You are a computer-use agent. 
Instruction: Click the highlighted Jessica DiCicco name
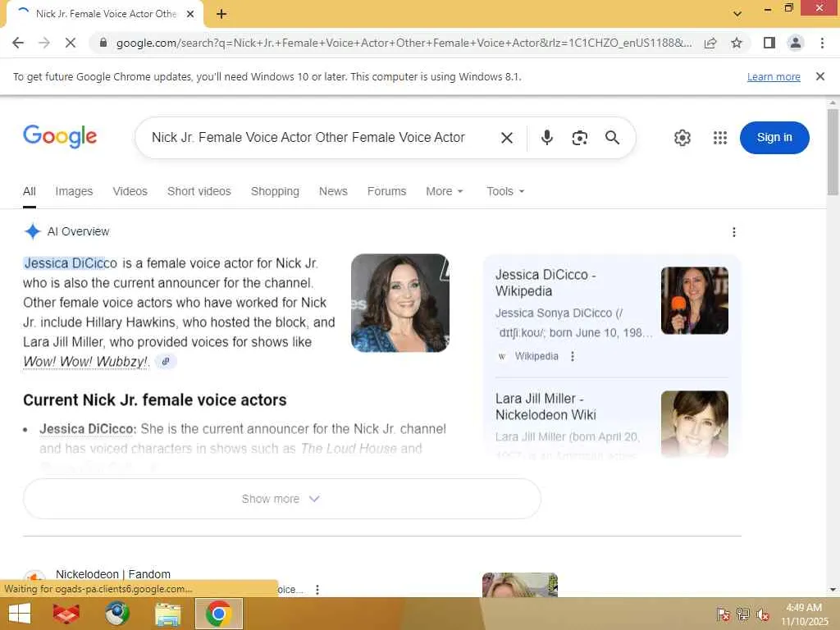tap(71, 263)
